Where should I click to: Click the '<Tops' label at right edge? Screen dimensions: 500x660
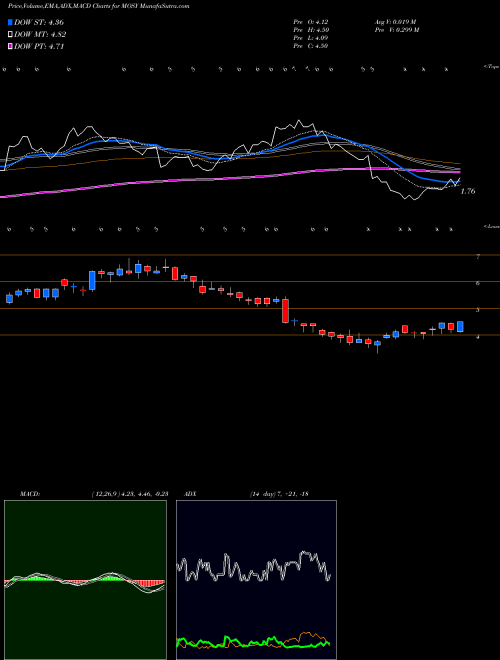(492, 67)
